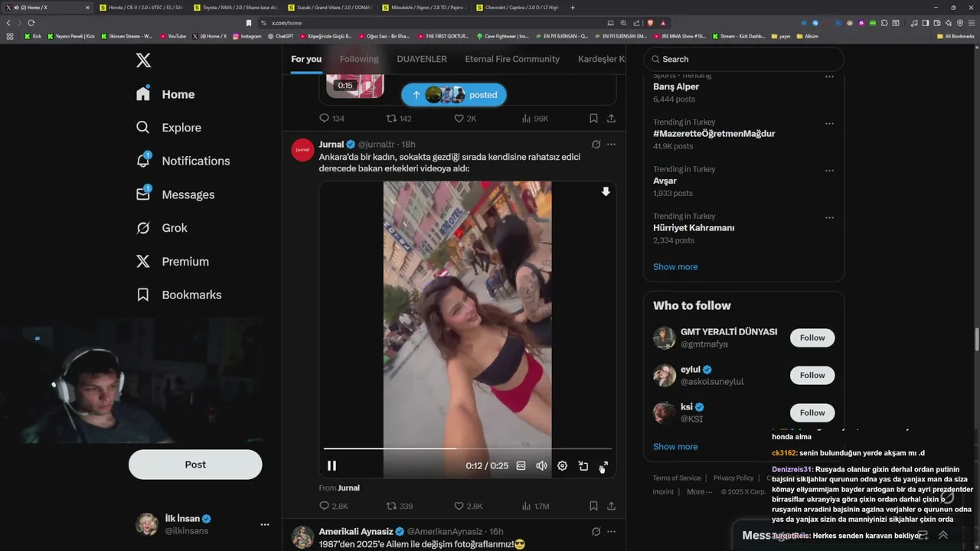Click the download arrow on the video
This screenshot has width=980, height=551.
pos(606,192)
